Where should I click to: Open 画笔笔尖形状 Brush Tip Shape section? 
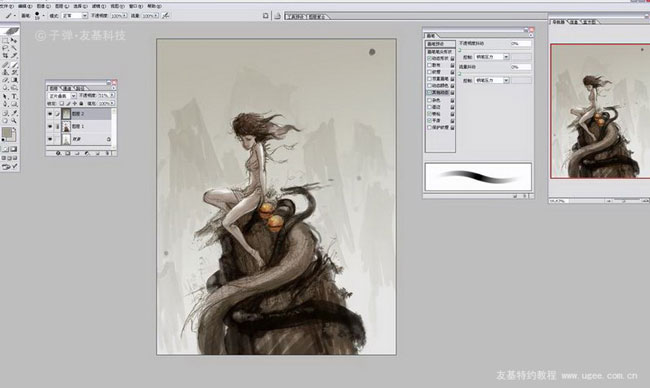point(440,52)
